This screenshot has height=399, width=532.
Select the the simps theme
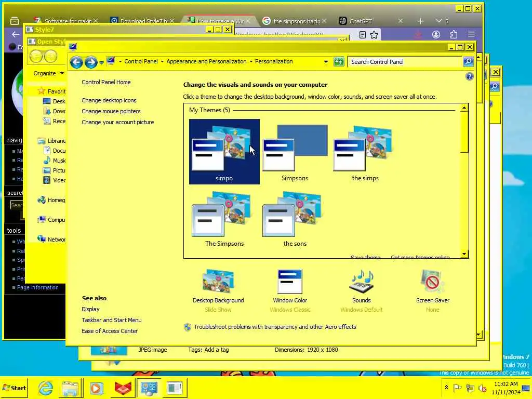click(x=365, y=151)
